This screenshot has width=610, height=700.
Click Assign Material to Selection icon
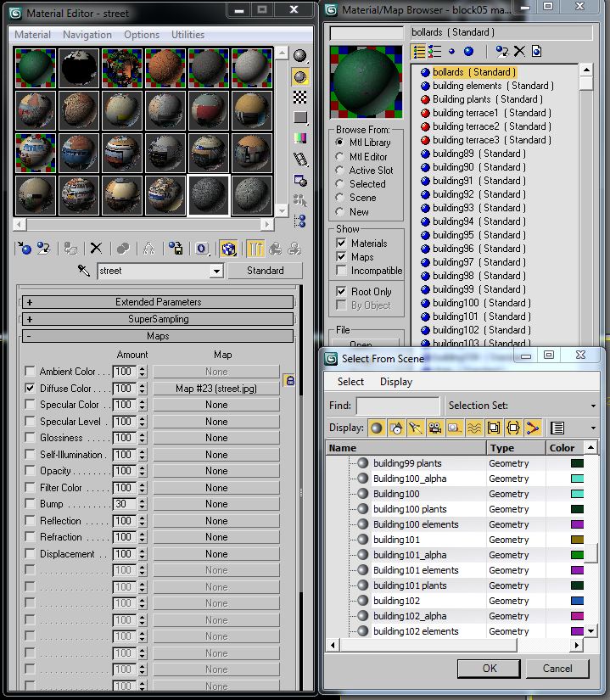point(70,249)
